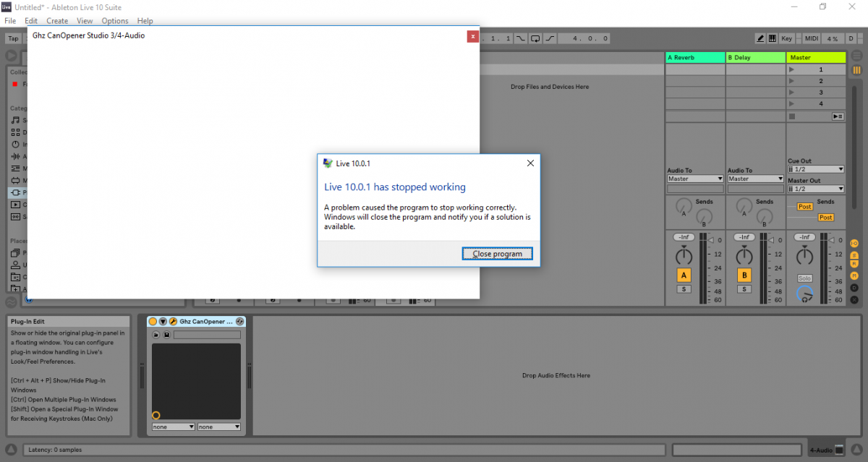Click the load preset folder icon

(156, 335)
